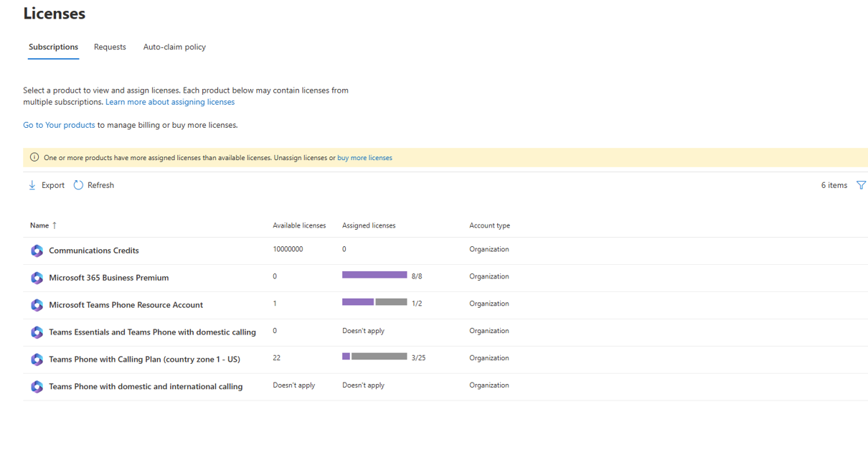Switch to the Subscriptions tab
This screenshot has height=450, width=868.
point(53,47)
